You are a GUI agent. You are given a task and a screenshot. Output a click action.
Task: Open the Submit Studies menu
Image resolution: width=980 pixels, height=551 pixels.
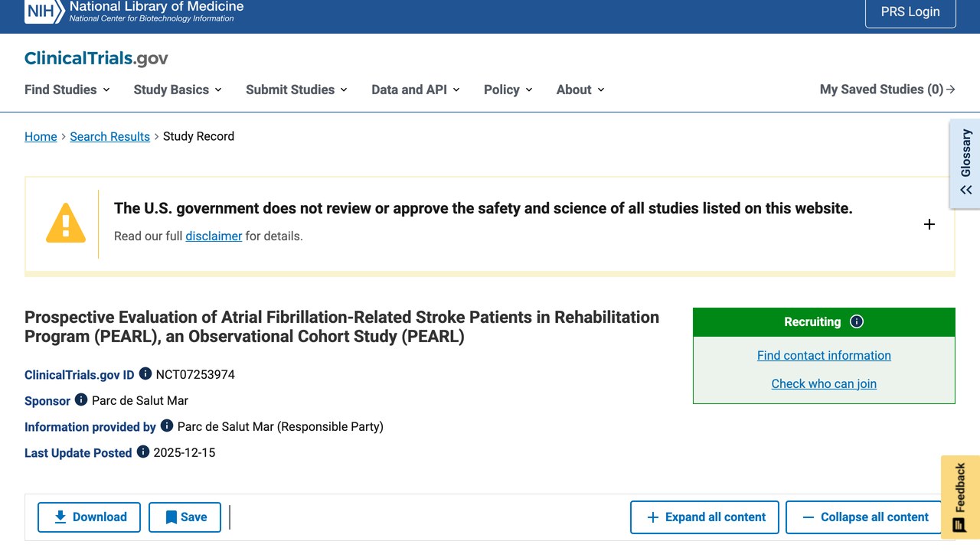tap(296, 90)
